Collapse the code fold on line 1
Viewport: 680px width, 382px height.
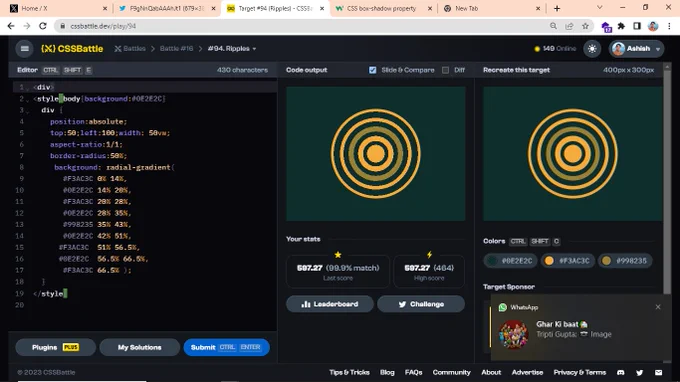27,88
